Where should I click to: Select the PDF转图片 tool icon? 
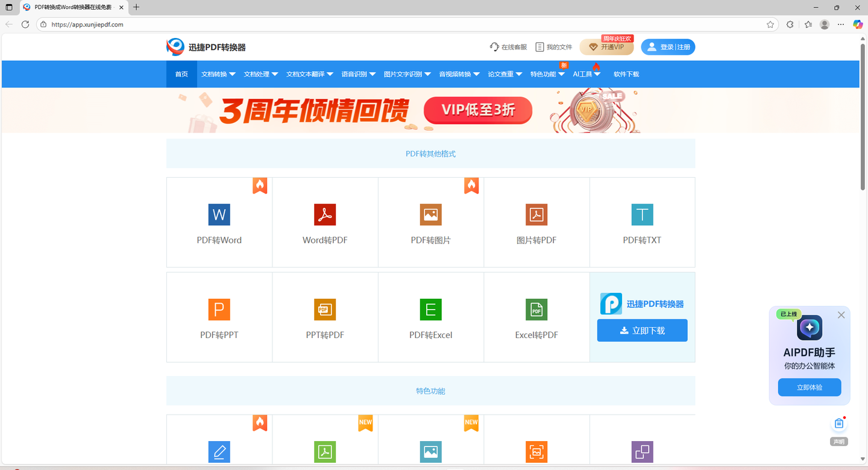click(431, 215)
